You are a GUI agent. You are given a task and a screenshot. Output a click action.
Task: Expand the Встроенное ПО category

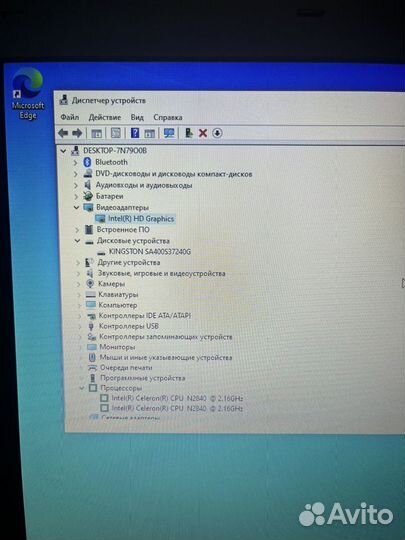coord(77,230)
